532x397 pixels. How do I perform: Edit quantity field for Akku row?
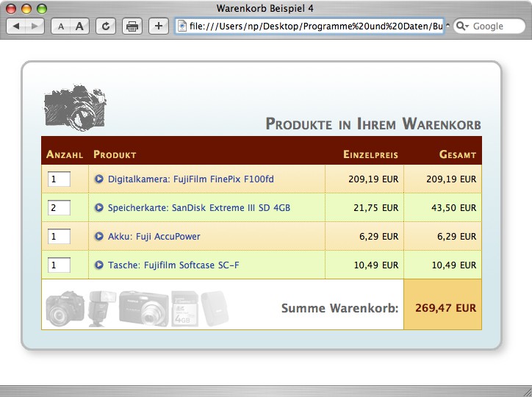tap(59, 236)
